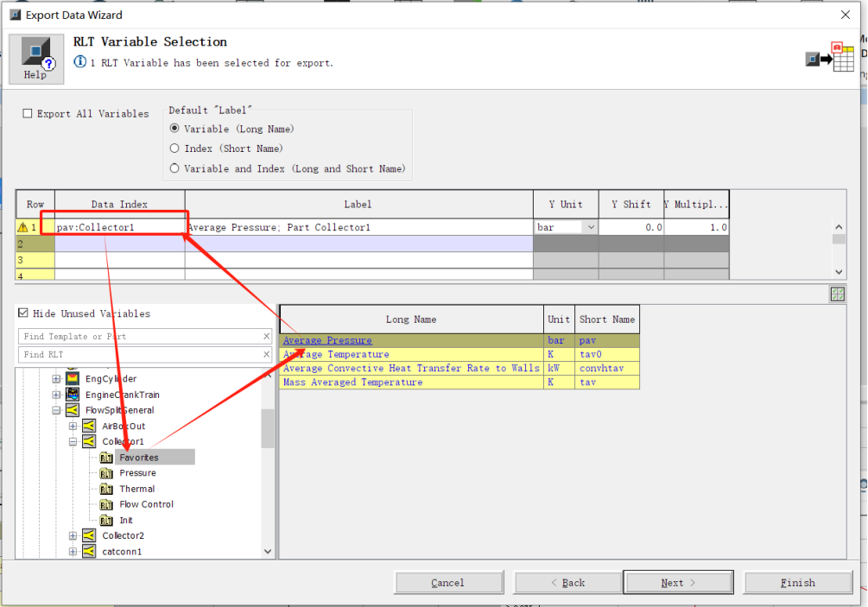868x607 pixels.
Task: Click the RLT icon beside Pressure
Action: [106, 473]
